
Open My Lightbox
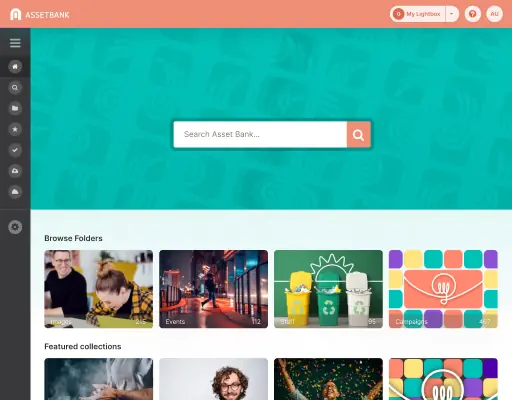coord(418,14)
